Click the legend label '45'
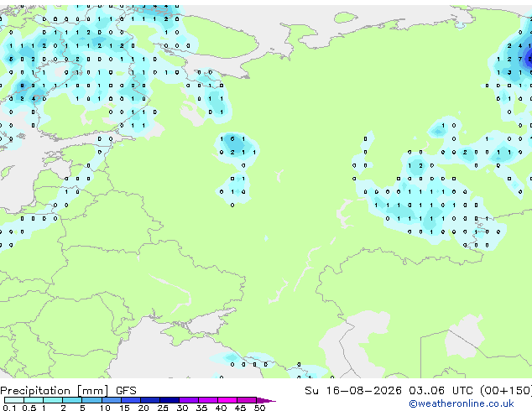This screenshot has width=532, height=411. click(x=240, y=408)
